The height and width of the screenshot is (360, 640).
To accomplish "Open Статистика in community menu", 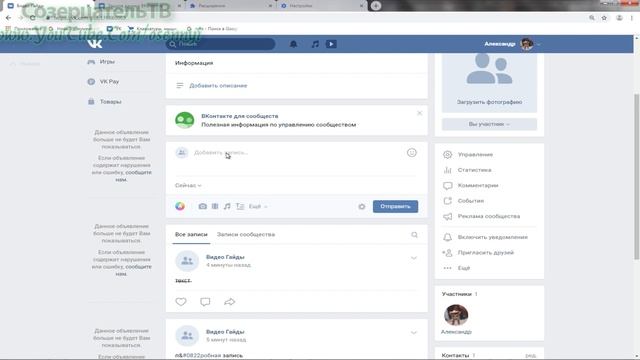I will point(474,170).
